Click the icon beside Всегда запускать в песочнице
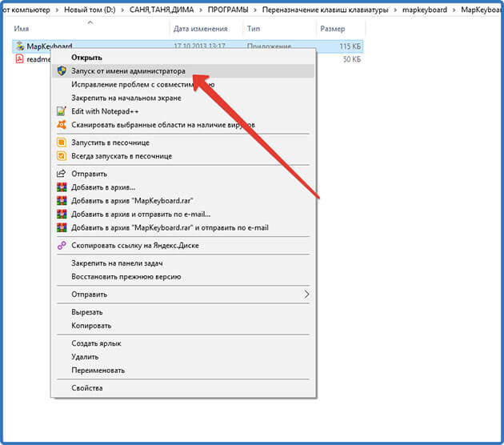 coord(62,156)
